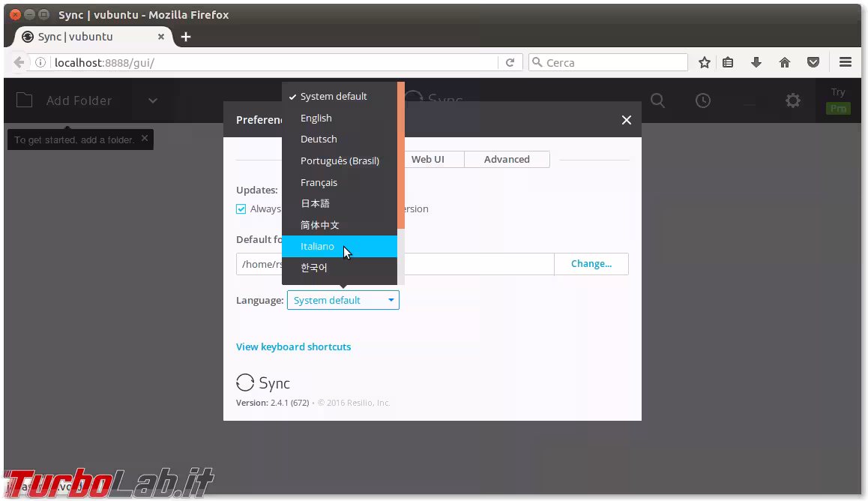
Task: Open the Firefox hamburger menu
Action: click(846, 63)
